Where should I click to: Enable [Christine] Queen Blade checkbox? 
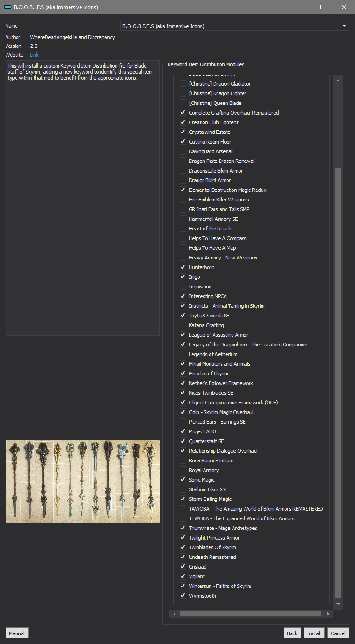pyautogui.click(x=183, y=103)
